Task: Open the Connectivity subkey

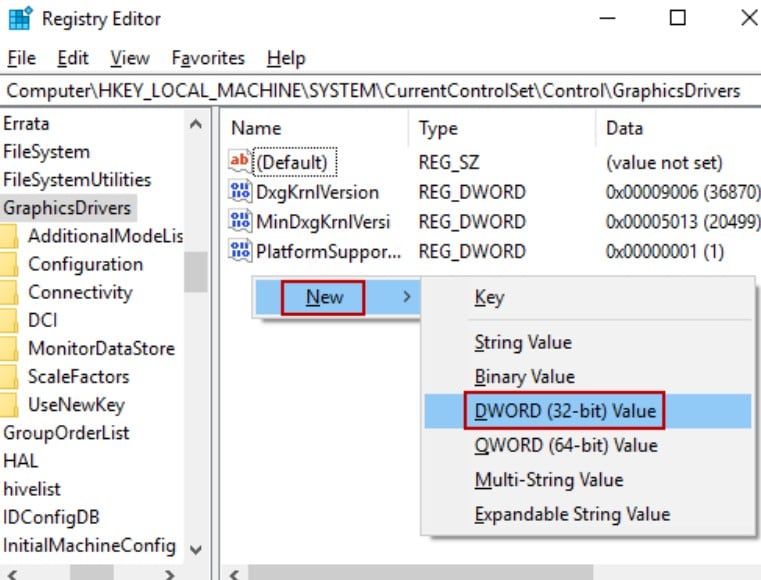Action: (80, 293)
